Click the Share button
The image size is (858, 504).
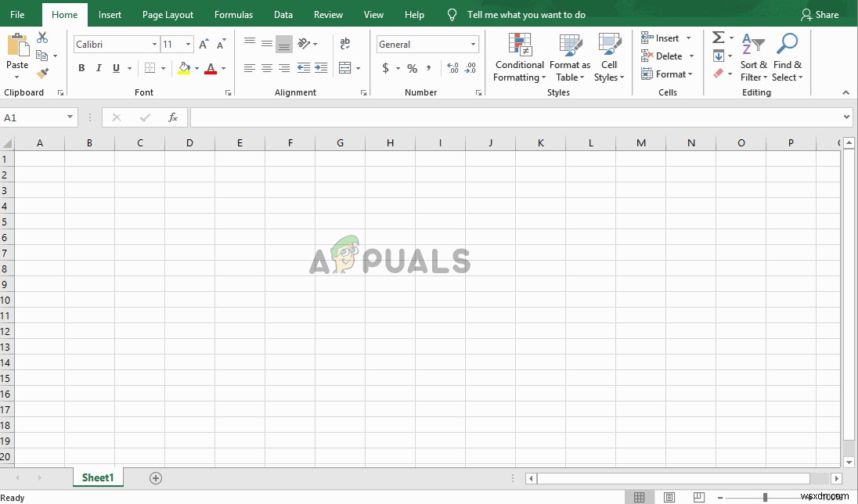click(820, 15)
